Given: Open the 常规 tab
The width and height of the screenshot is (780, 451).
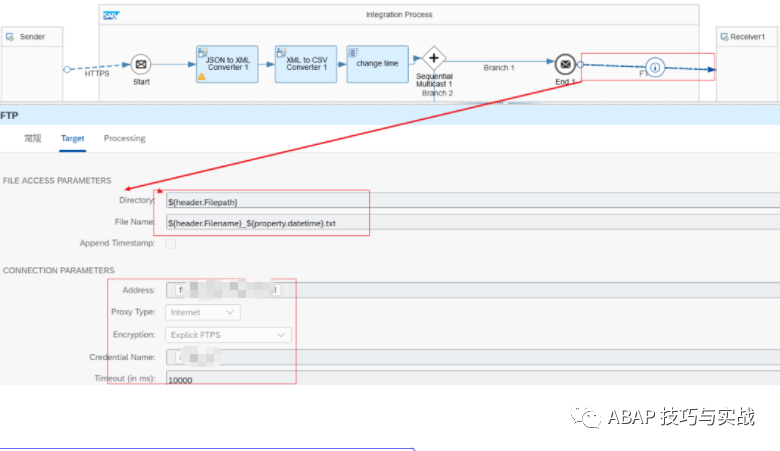Looking at the screenshot, I should [33, 138].
